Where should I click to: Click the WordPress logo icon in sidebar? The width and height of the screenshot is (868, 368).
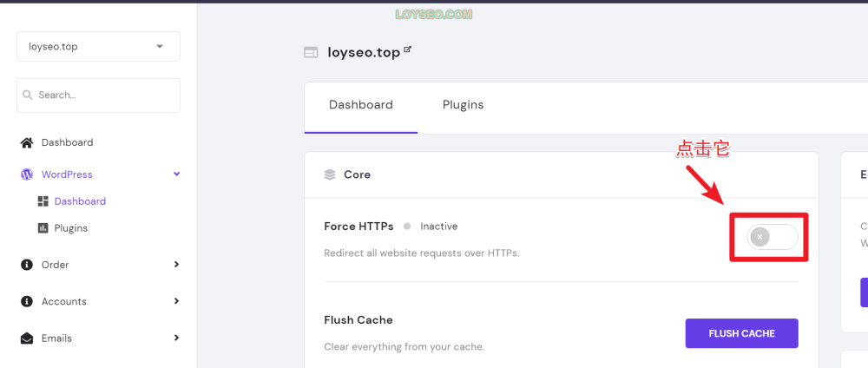click(x=26, y=174)
